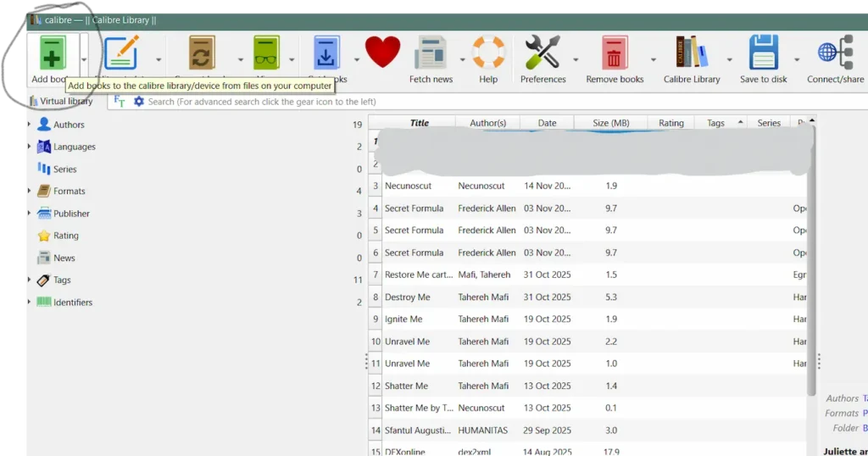
Task: Select Unravel Me in row 10
Action: pyautogui.click(x=407, y=342)
